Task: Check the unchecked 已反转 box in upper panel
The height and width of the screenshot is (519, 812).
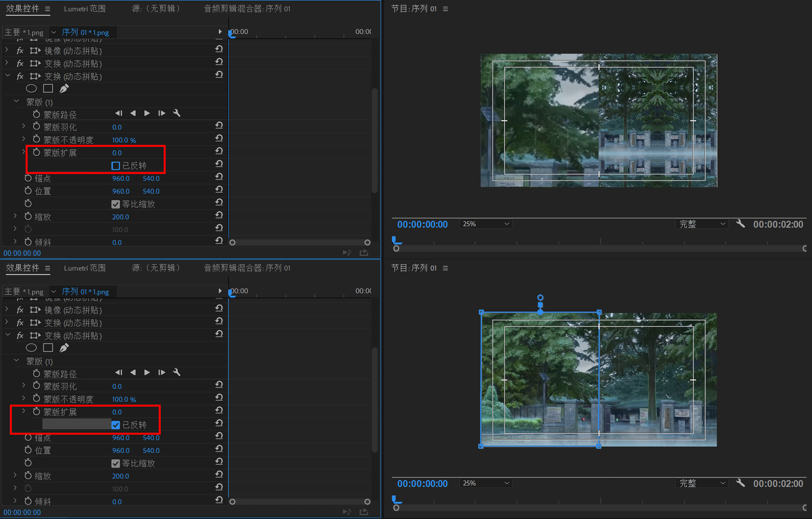Action: pyautogui.click(x=116, y=166)
